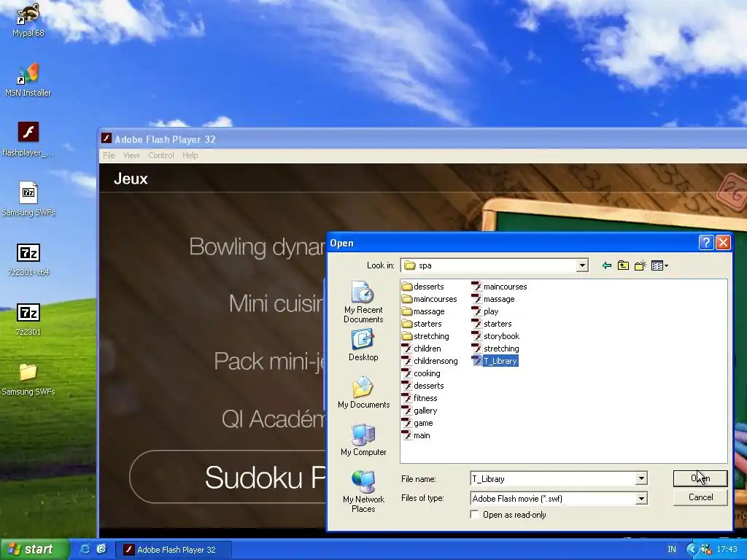Viewport: 747px width, 560px height.
Task: Open Help menu in Flash Player
Action: tap(190, 155)
